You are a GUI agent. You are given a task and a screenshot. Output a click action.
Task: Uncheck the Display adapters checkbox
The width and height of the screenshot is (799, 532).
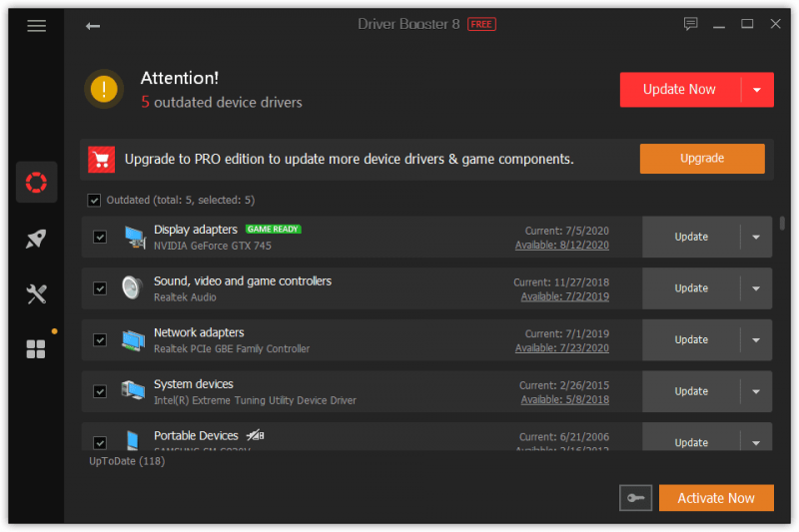[x=100, y=237]
